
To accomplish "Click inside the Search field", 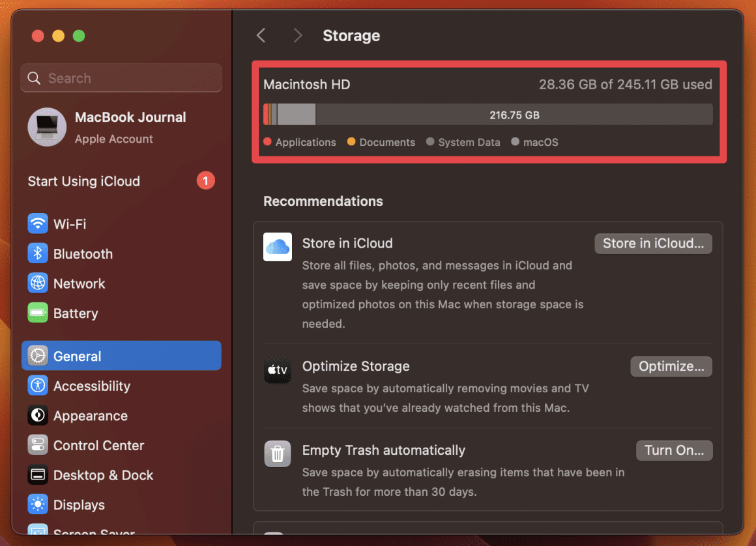I will [x=121, y=78].
